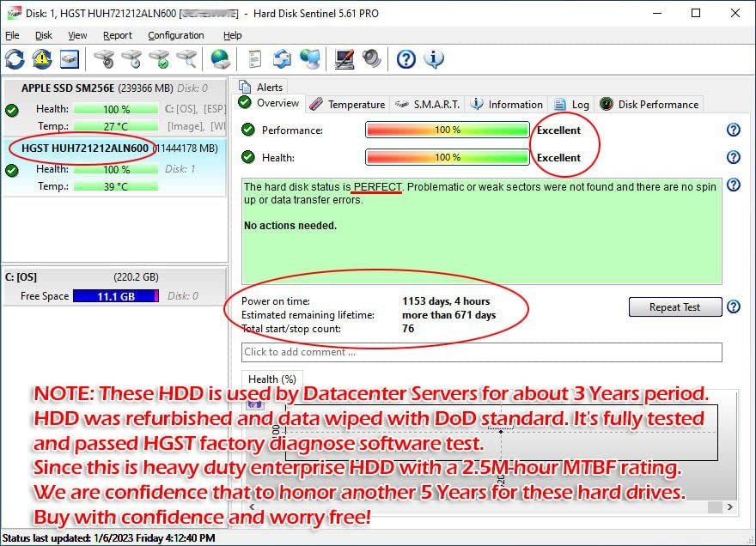Click the monitor with pen toolbar icon
Screen dimensions: 756x546
344,59
